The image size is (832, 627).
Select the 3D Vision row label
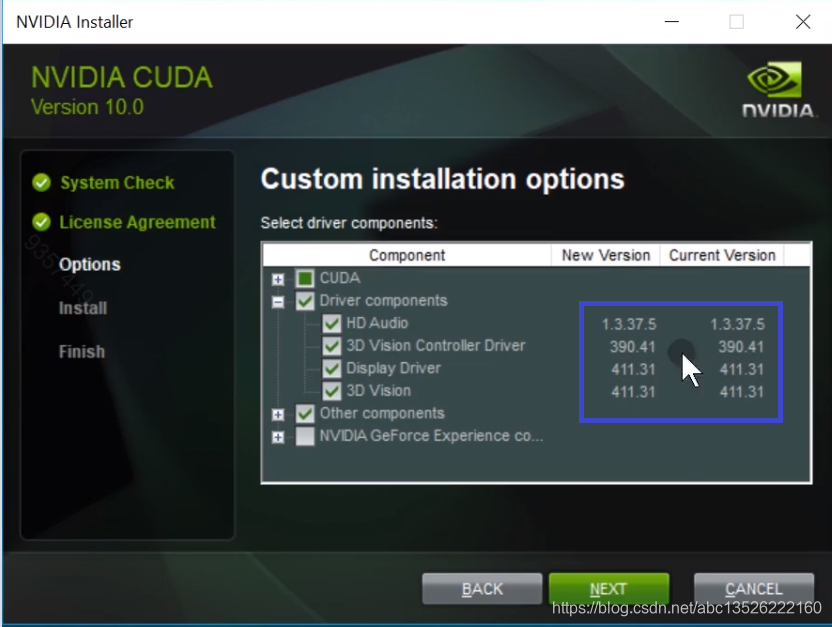pyautogui.click(x=378, y=391)
